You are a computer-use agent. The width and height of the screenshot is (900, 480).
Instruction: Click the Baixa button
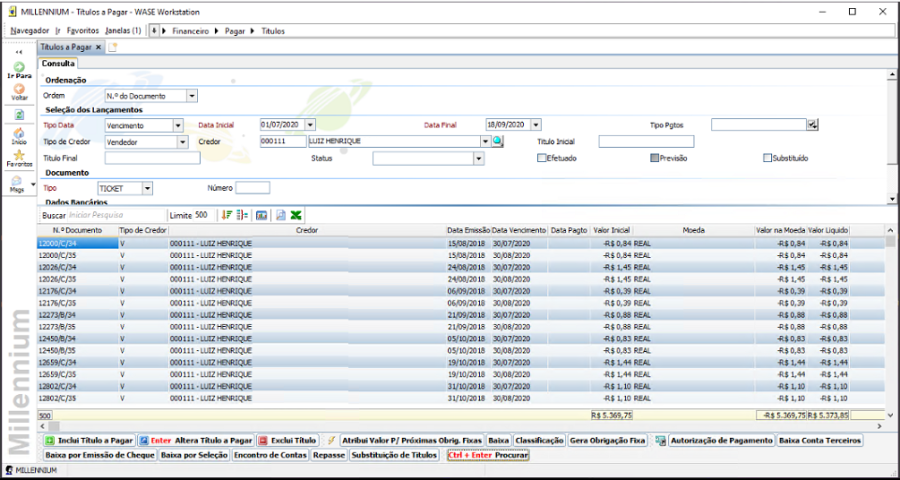click(x=498, y=440)
